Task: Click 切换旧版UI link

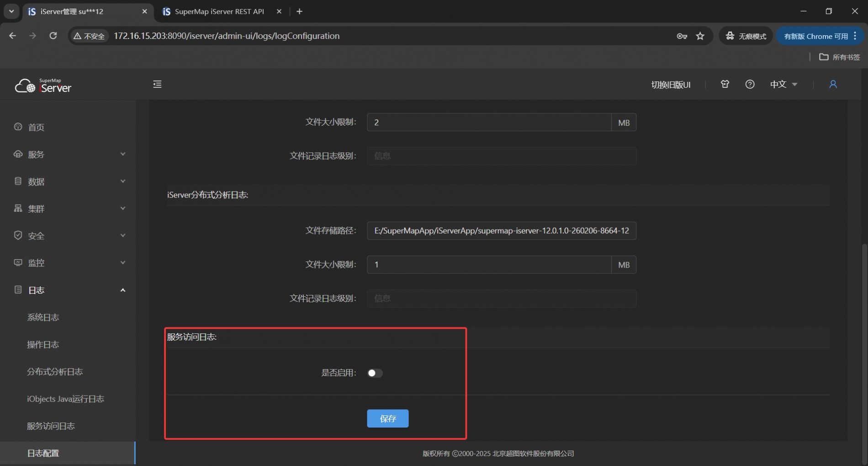Action: click(x=671, y=85)
